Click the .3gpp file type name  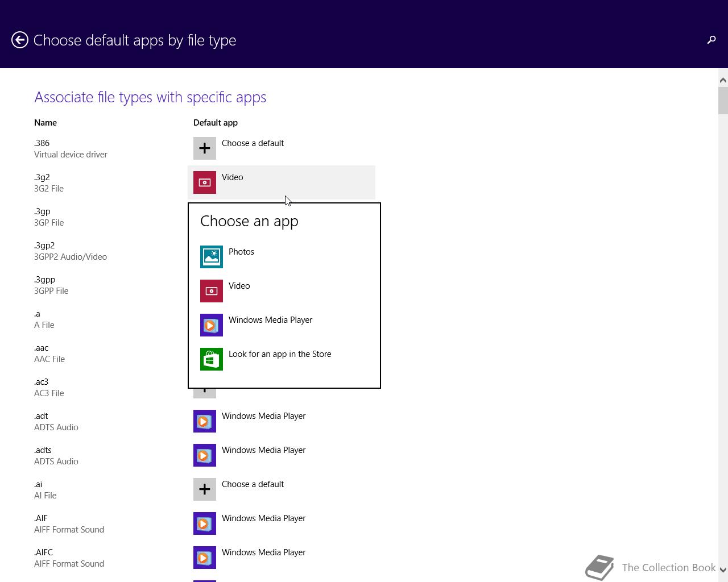point(44,280)
